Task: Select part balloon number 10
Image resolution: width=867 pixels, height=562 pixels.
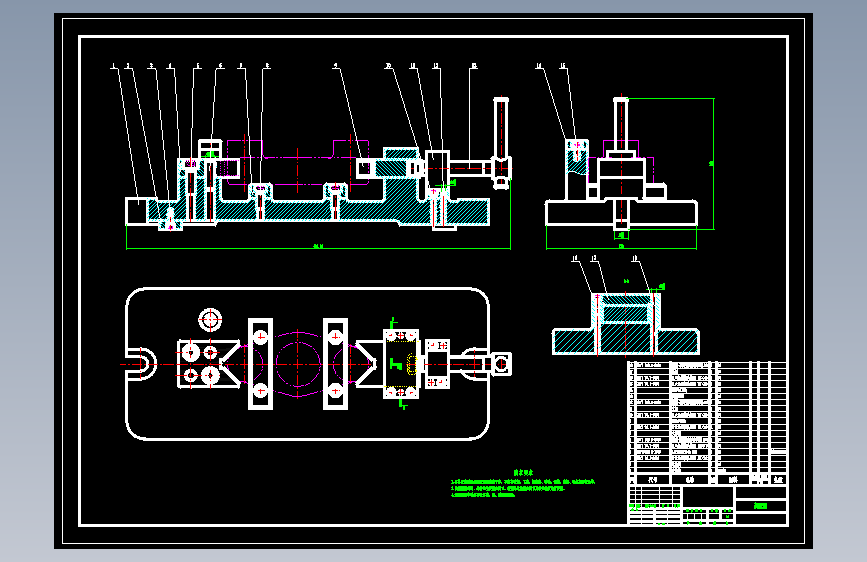Action: point(388,66)
